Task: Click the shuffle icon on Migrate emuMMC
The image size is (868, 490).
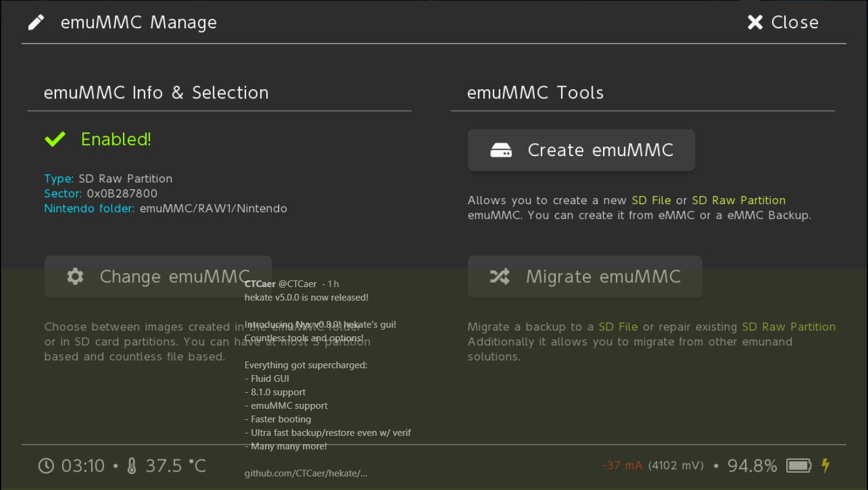Action: [x=500, y=277]
